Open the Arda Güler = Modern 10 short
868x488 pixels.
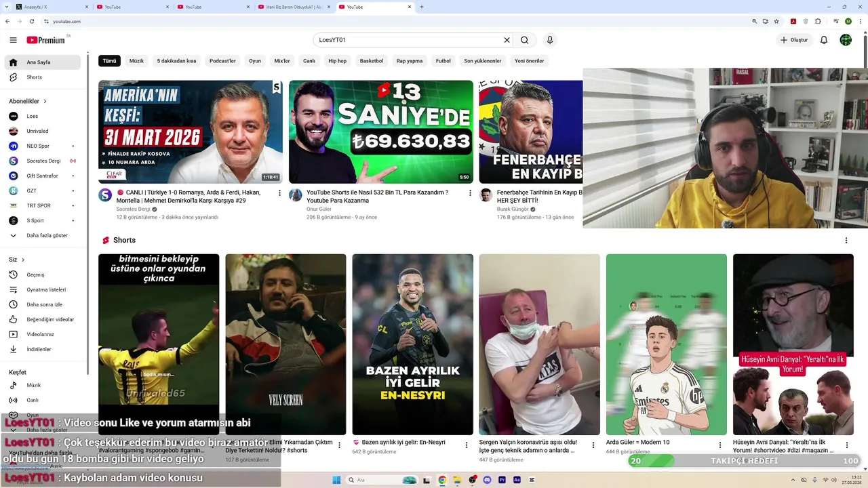(667, 344)
